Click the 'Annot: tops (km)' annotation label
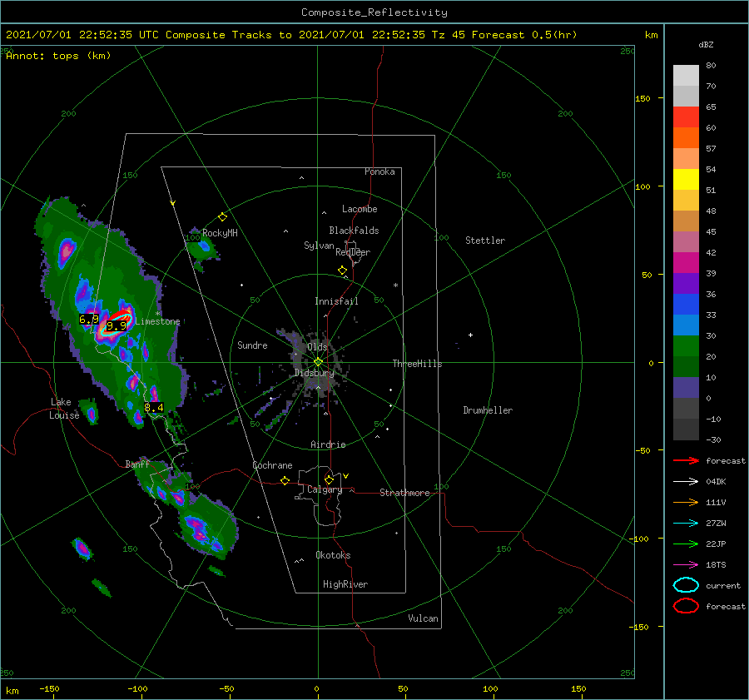 [58, 56]
